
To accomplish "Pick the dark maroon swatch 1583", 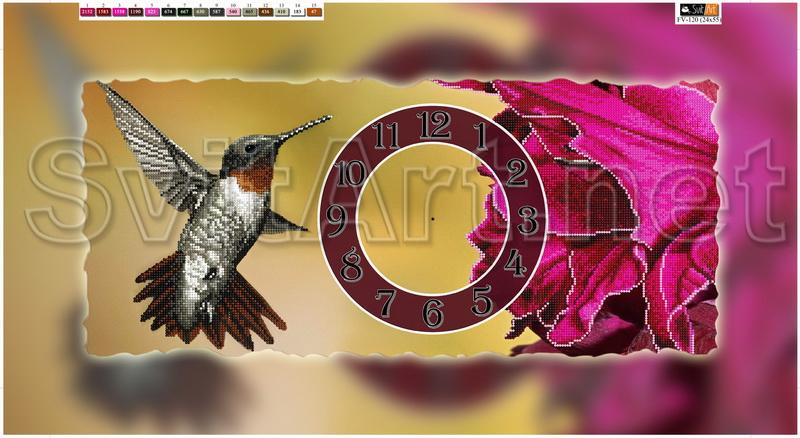I will (x=105, y=14).
